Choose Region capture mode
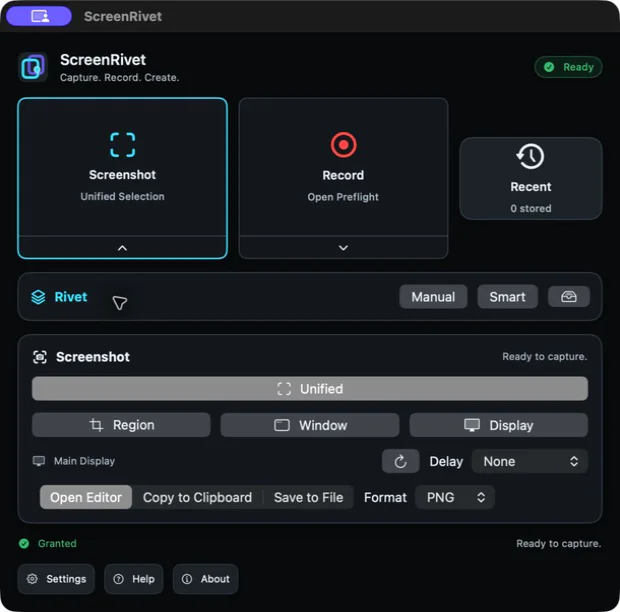620x612 pixels. (x=121, y=425)
